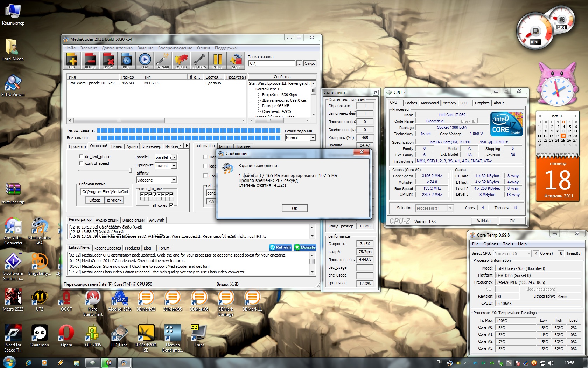Select the Star.Wars.Episode.III file row
The image size is (588, 368).
[x=157, y=83]
